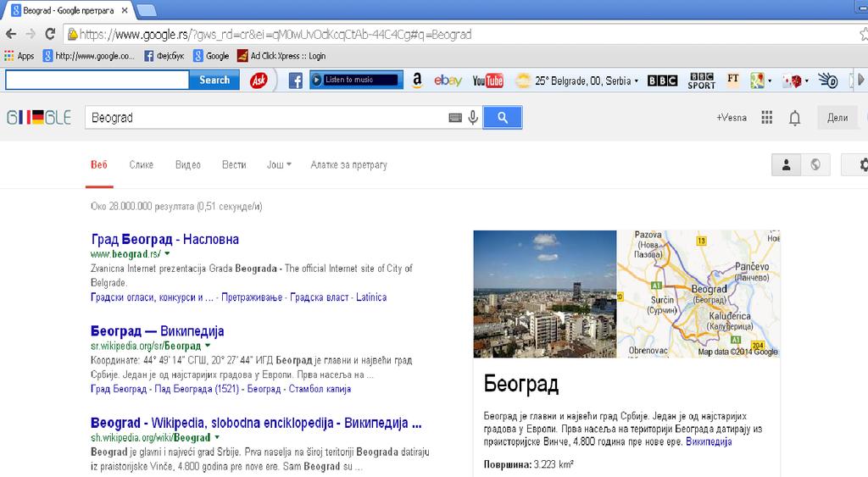Open eBay from the toolbar icon

448,80
